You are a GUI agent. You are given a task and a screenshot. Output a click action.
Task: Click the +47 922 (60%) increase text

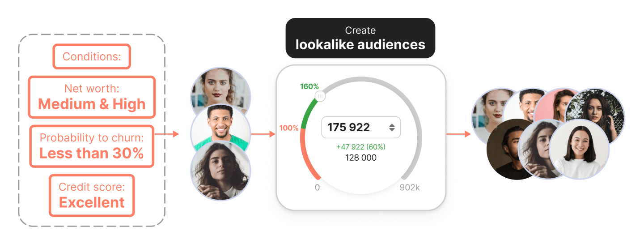pyautogui.click(x=361, y=147)
